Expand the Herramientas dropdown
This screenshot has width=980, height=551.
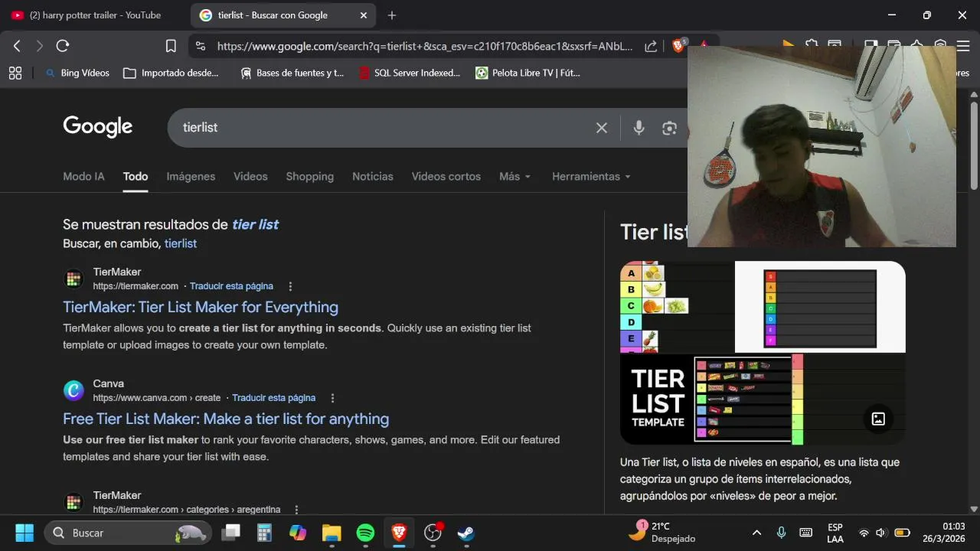click(591, 177)
